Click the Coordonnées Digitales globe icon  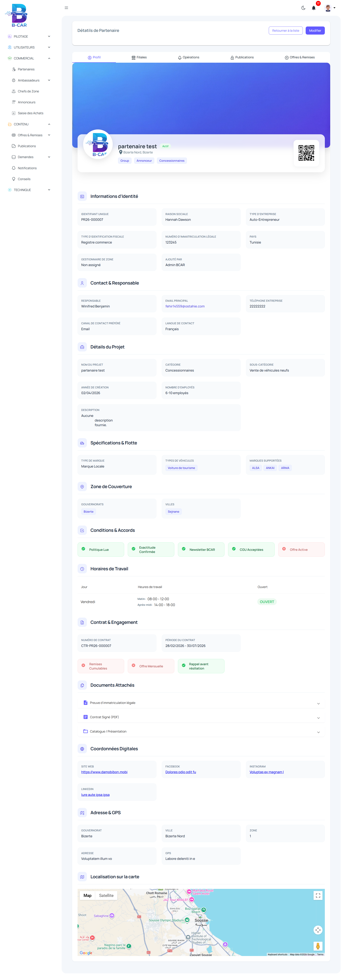tap(82, 749)
